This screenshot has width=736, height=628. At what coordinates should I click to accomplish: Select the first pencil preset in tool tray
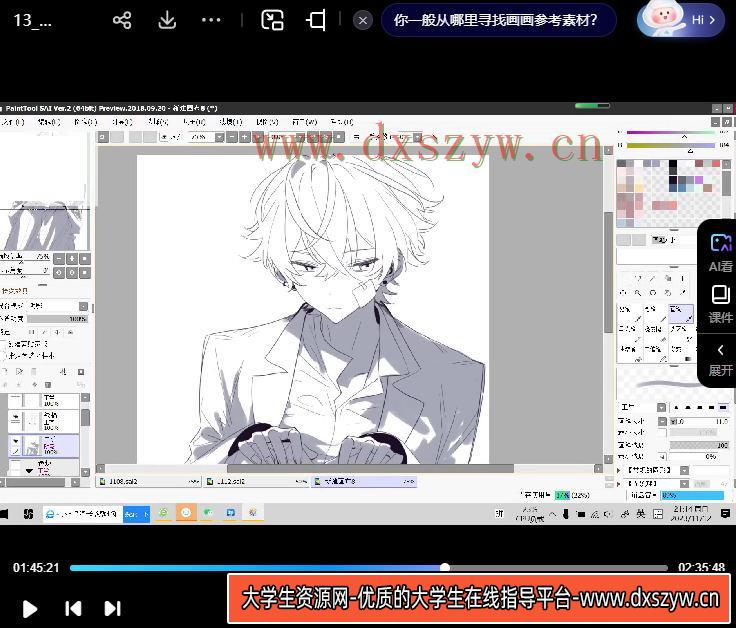tap(630, 314)
